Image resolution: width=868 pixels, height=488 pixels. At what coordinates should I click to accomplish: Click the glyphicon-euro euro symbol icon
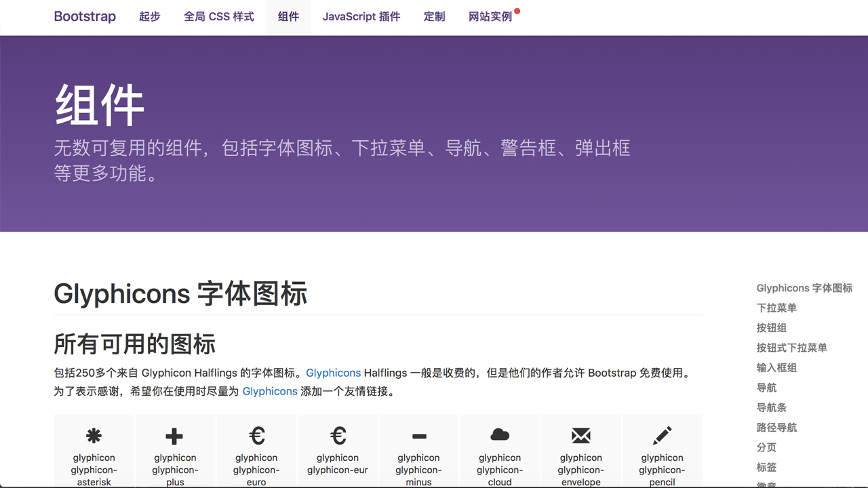point(256,435)
